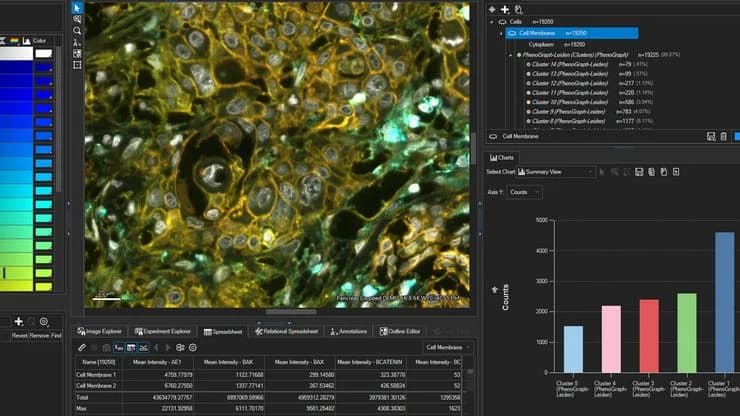Open the Summary View chart dropdown
740x416 pixels.
point(555,172)
